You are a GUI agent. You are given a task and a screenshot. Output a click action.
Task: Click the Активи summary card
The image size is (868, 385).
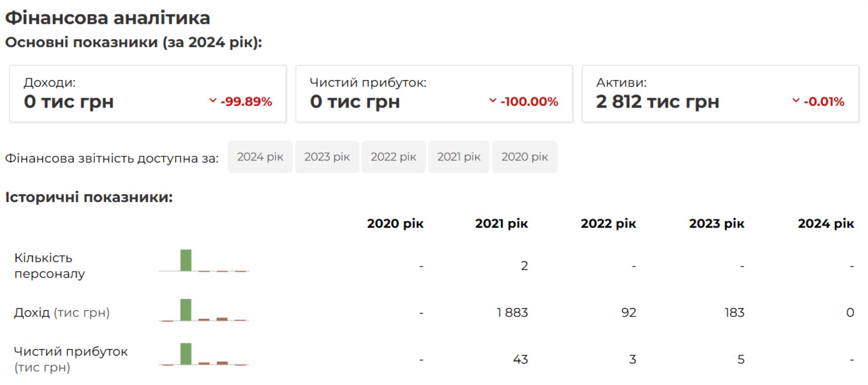pos(720,94)
